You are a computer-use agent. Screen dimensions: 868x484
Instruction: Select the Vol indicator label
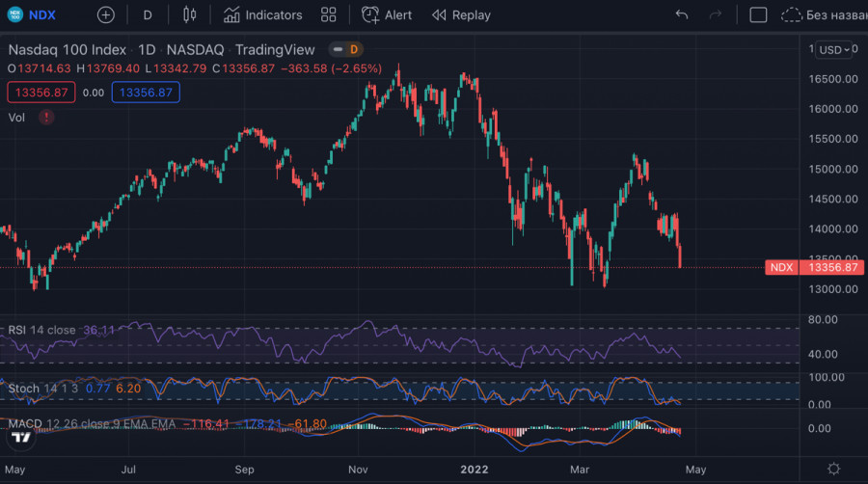[x=16, y=118]
